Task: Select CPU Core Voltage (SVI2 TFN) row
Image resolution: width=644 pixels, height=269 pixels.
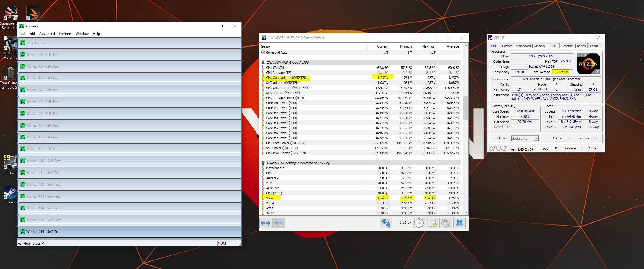Action: 360,78
